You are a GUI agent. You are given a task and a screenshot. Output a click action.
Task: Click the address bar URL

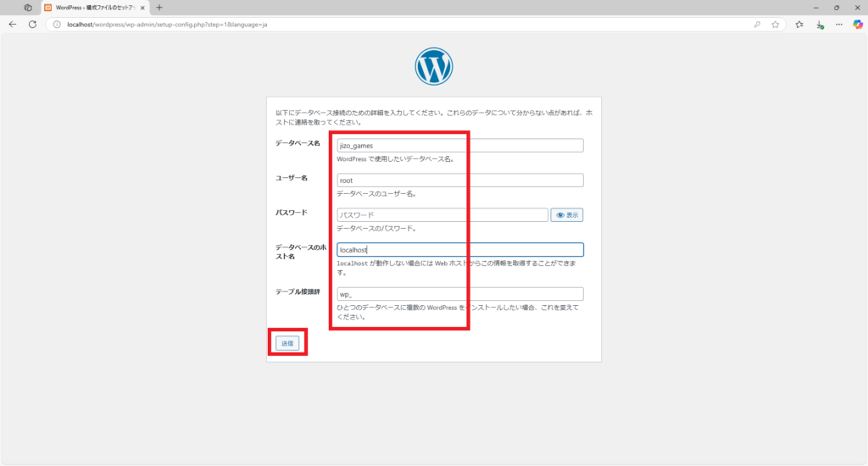tap(167, 25)
